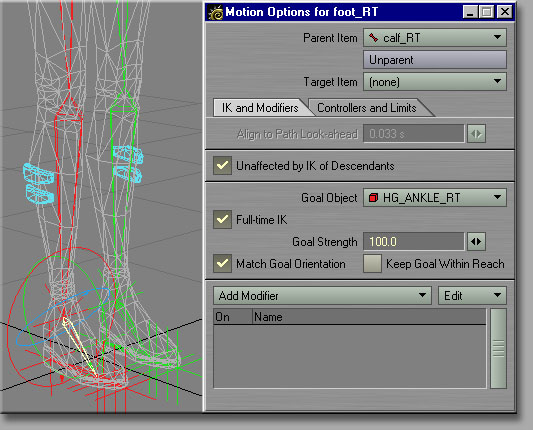Click the red bone icon beside calf_RT
Viewport: 533px width, 430px height.
pos(374,37)
